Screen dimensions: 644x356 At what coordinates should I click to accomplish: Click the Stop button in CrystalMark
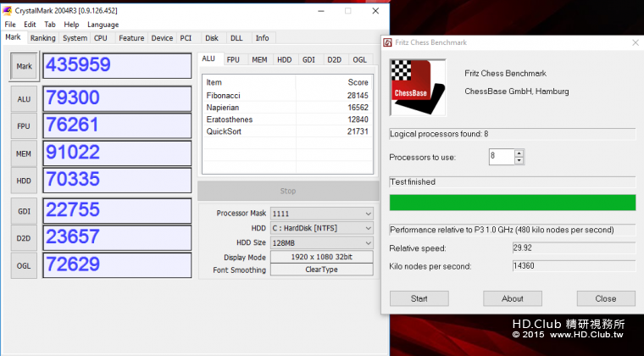point(288,191)
